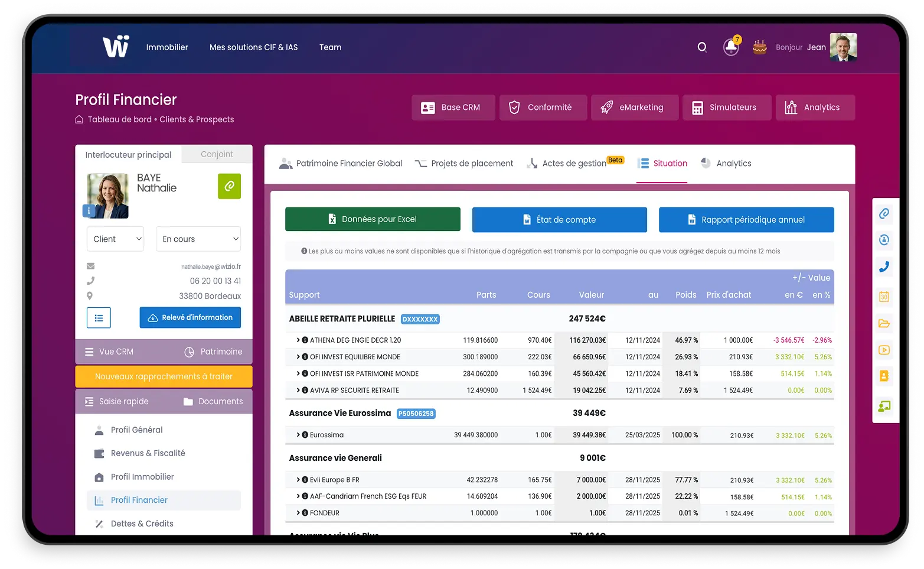The width and height of the screenshot is (924, 569).
Task: Open the calendar icon in right sidebar
Action: click(x=884, y=297)
